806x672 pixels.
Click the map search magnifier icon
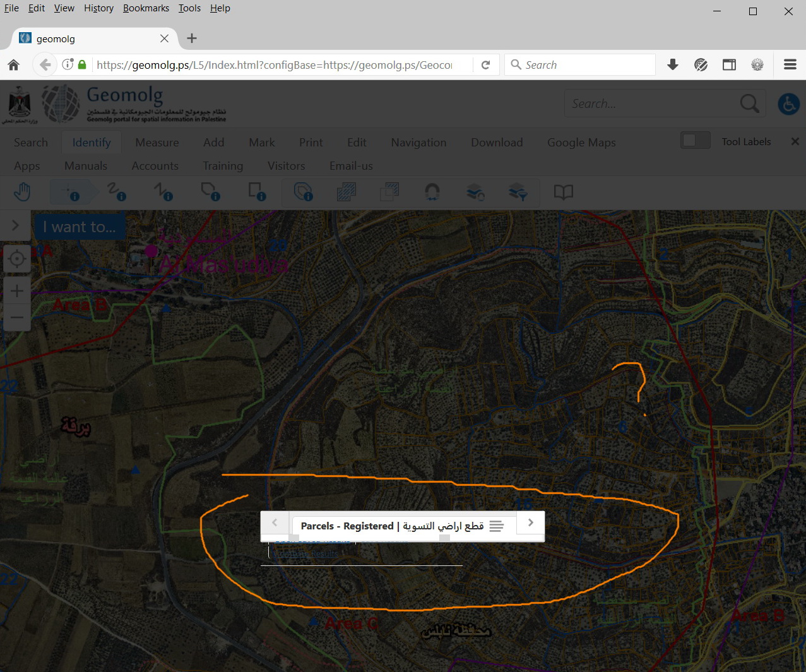(x=749, y=103)
